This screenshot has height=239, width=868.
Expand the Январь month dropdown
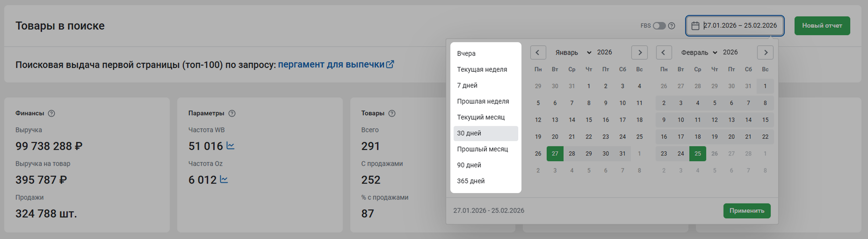click(573, 52)
